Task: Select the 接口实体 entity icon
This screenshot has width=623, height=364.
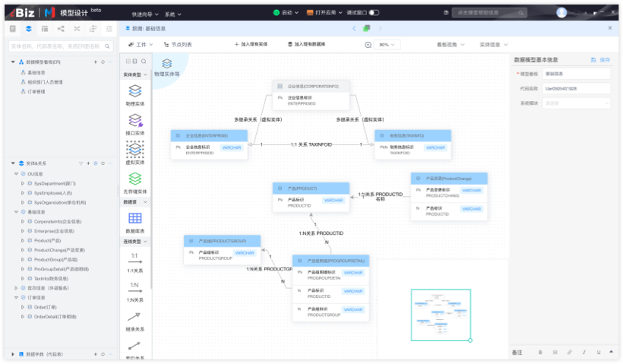Action: [134, 121]
